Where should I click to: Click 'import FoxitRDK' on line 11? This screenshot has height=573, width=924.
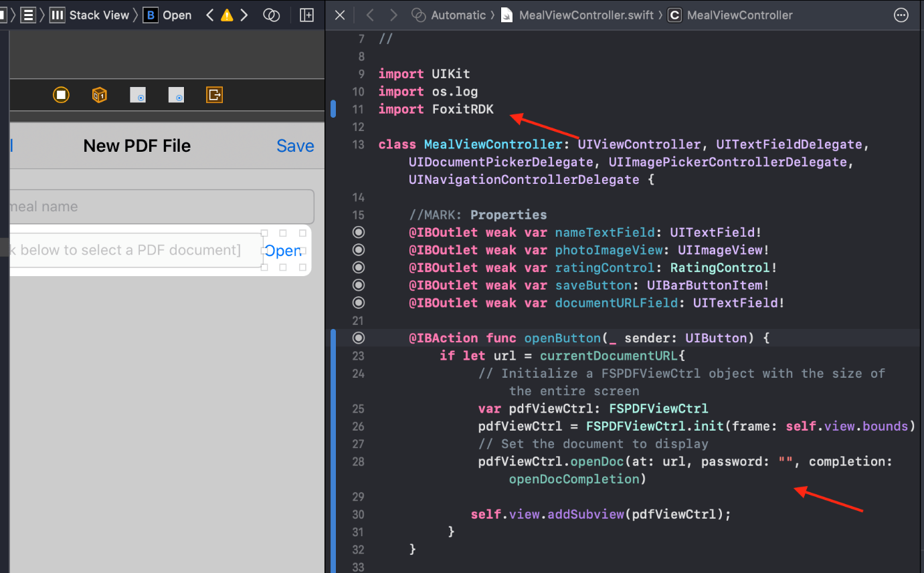(x=436, y=109)
